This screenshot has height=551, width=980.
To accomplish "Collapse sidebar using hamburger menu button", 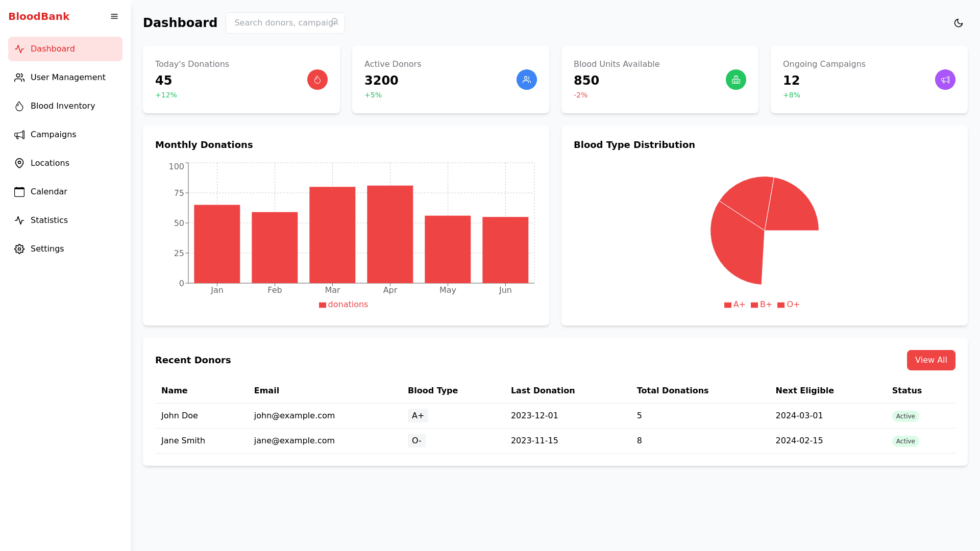I will [x=114, y=17].
